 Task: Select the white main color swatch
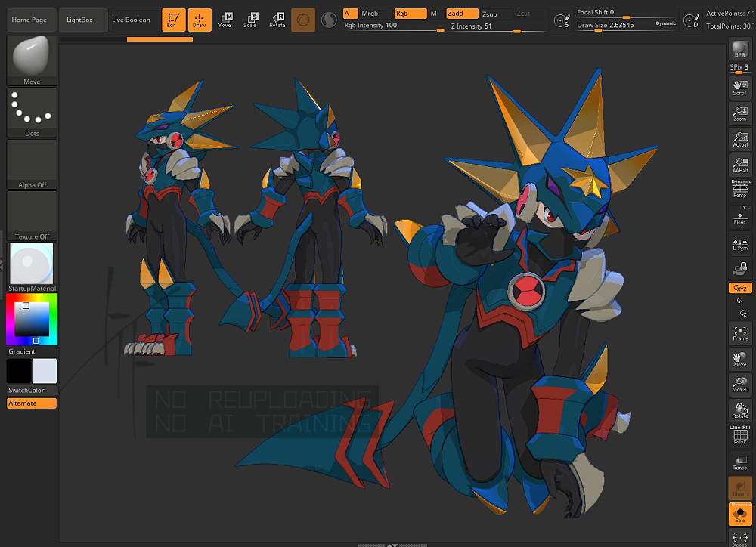pyautogui.click(x=45, y=371)
